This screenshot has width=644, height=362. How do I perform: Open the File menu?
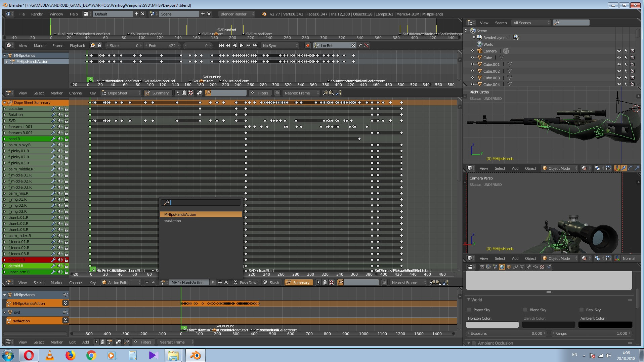[22, 14]
